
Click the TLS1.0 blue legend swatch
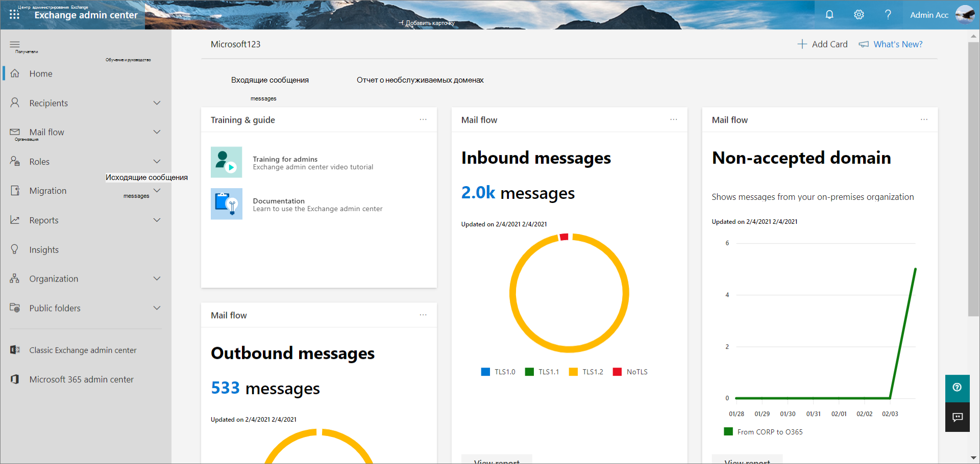tap(485, 372)
